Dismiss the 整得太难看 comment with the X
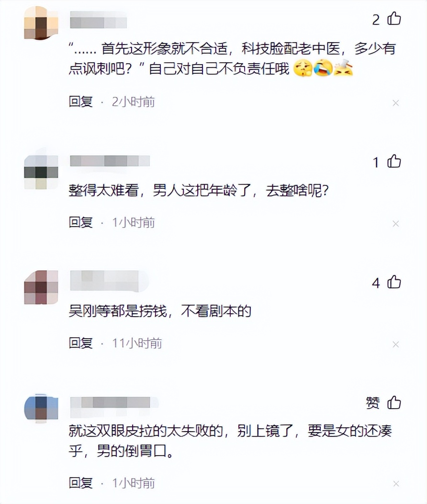 click(395, 224)
